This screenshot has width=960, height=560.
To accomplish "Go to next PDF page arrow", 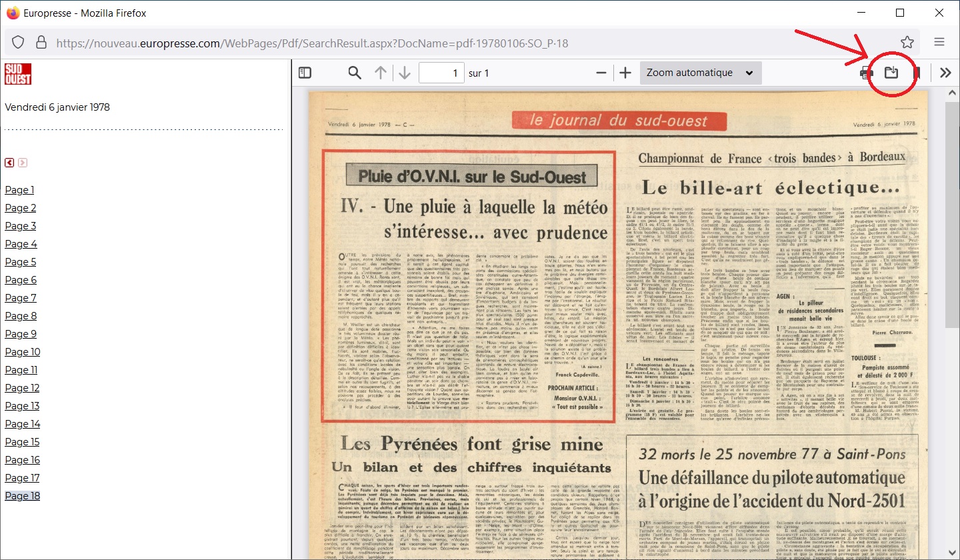I will pos(404,73).
